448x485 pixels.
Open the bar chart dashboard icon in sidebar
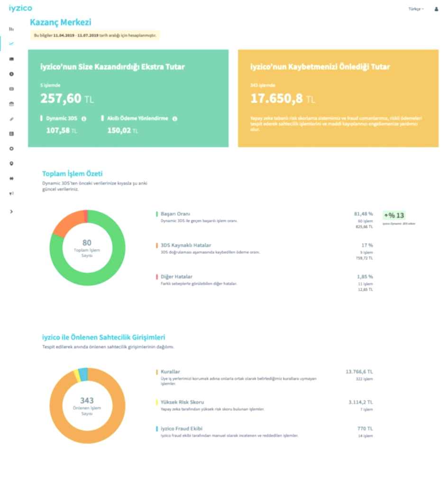click(11, 29)
